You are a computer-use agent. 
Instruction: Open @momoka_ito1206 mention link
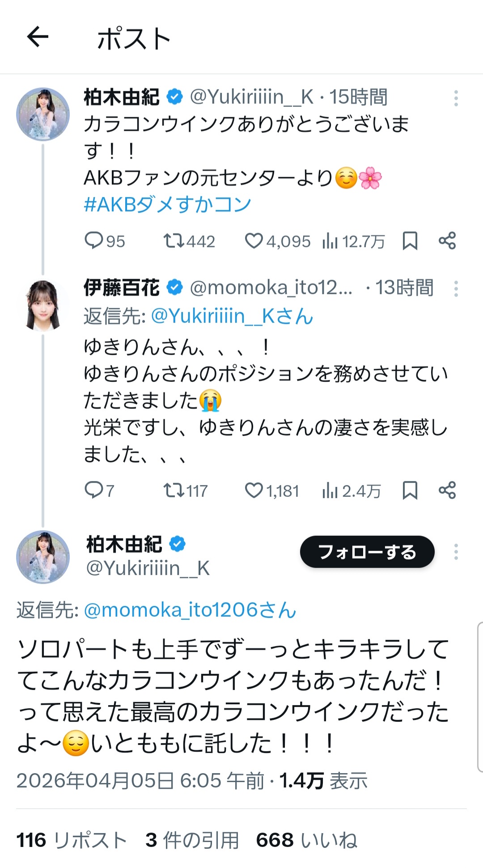190,610
